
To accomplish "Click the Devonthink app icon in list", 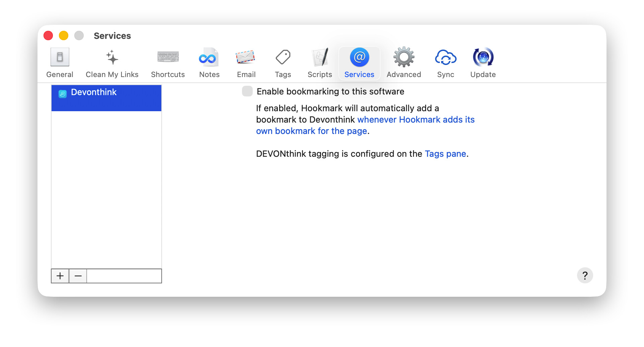I will [63, 94].
